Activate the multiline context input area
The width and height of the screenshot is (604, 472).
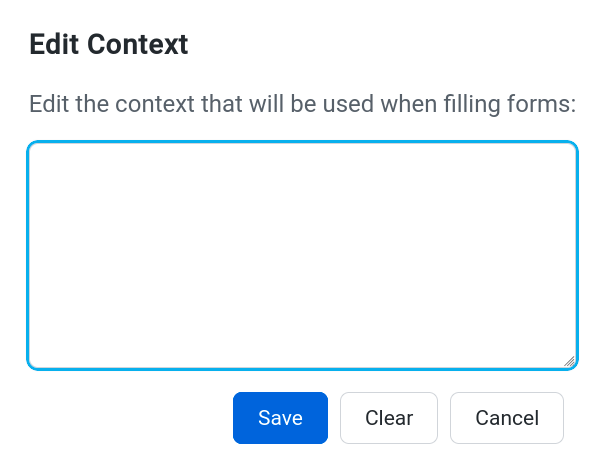click(302, 255)
